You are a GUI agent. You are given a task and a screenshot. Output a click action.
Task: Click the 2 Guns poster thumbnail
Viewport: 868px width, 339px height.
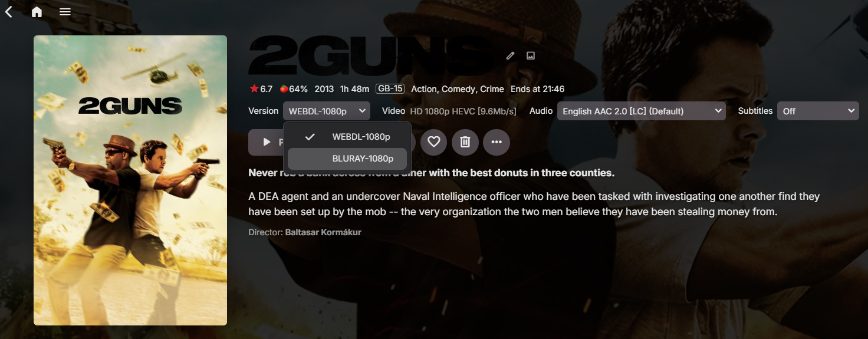(130, 180)
